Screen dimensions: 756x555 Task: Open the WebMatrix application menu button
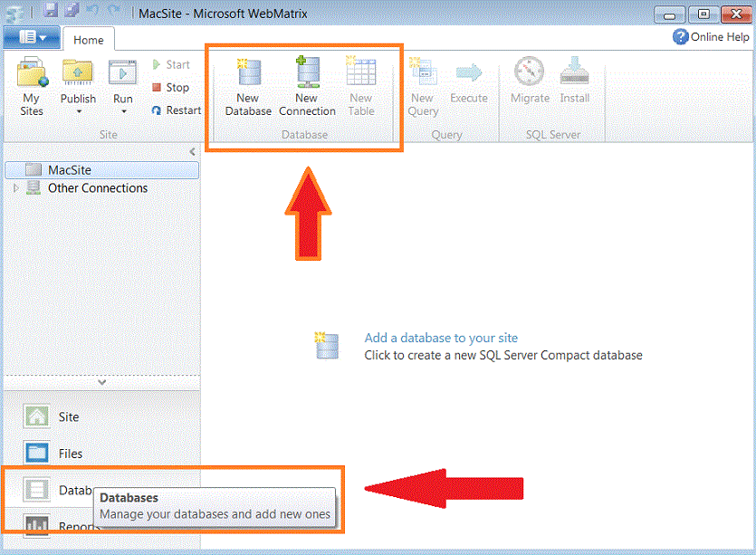click(x=32, y=38)
